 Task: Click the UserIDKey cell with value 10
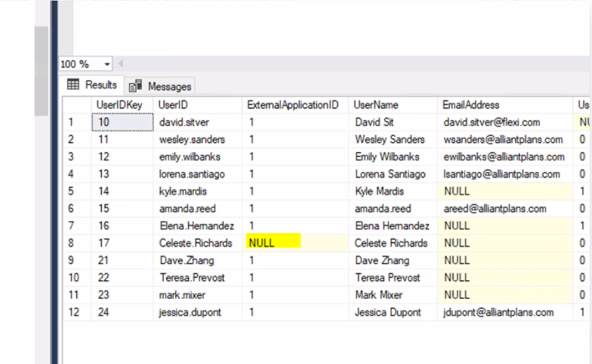coord(122,122)
